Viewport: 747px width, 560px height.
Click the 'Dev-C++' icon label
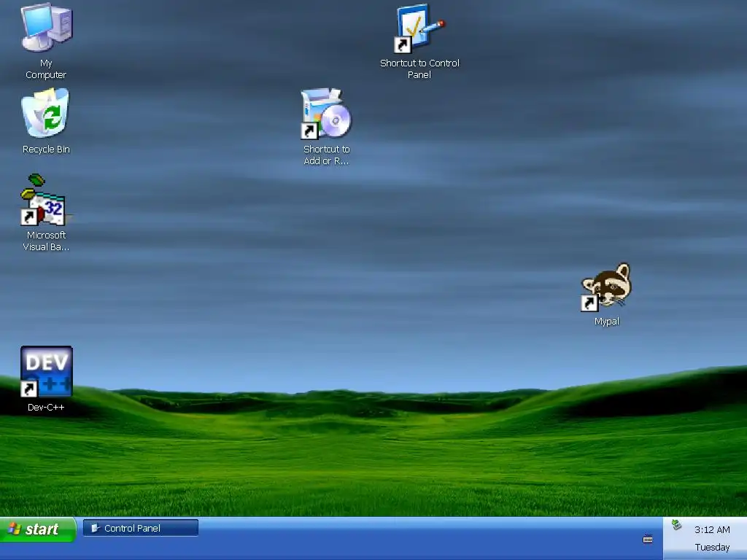point(46,407)
